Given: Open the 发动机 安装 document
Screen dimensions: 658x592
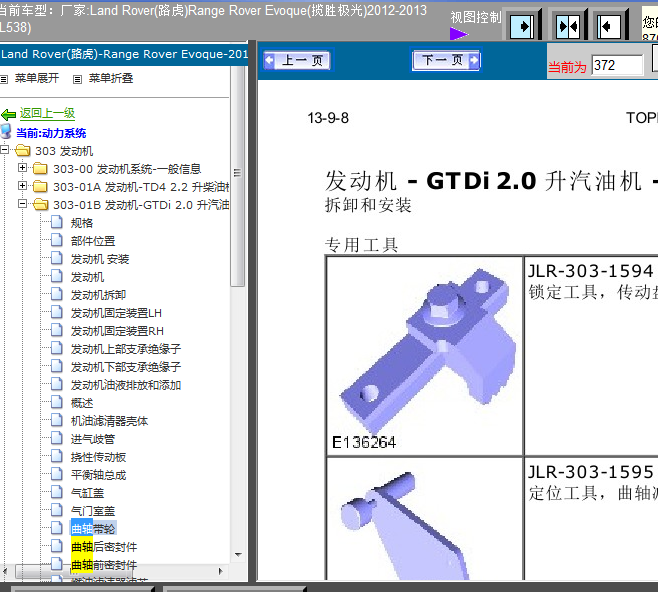Looking at the screenshot, I should [100, 259].
